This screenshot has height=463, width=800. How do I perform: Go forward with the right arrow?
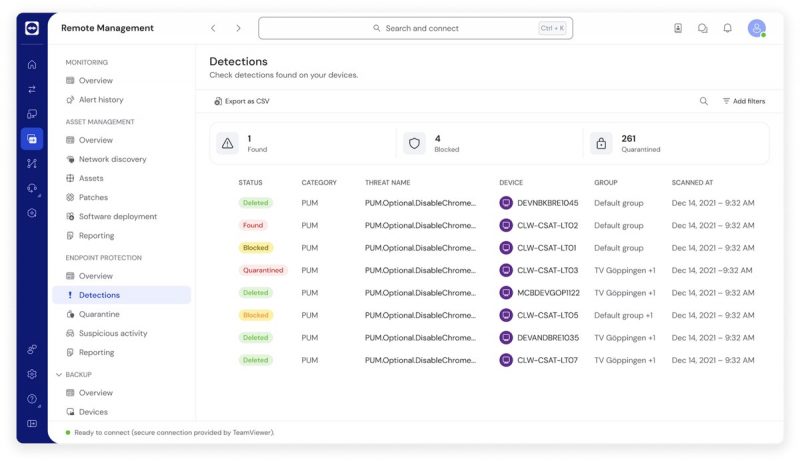coord(238,28)
